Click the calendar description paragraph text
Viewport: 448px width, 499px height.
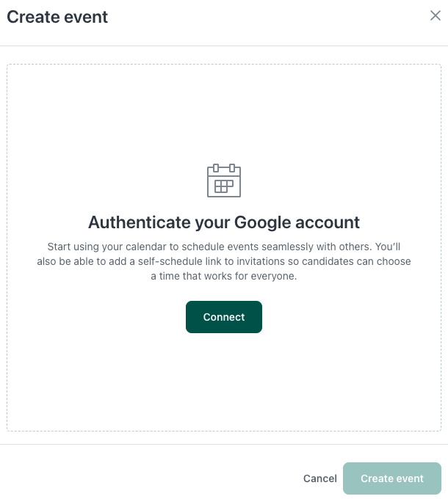click(x=224, y=261)
